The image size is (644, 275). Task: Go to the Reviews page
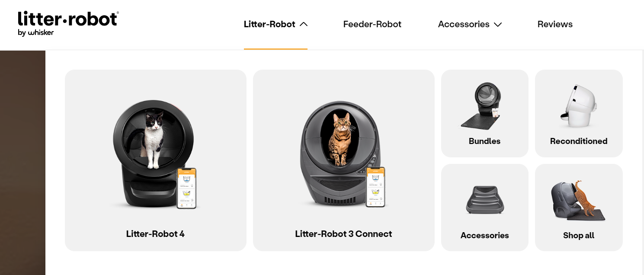point(555,24)
